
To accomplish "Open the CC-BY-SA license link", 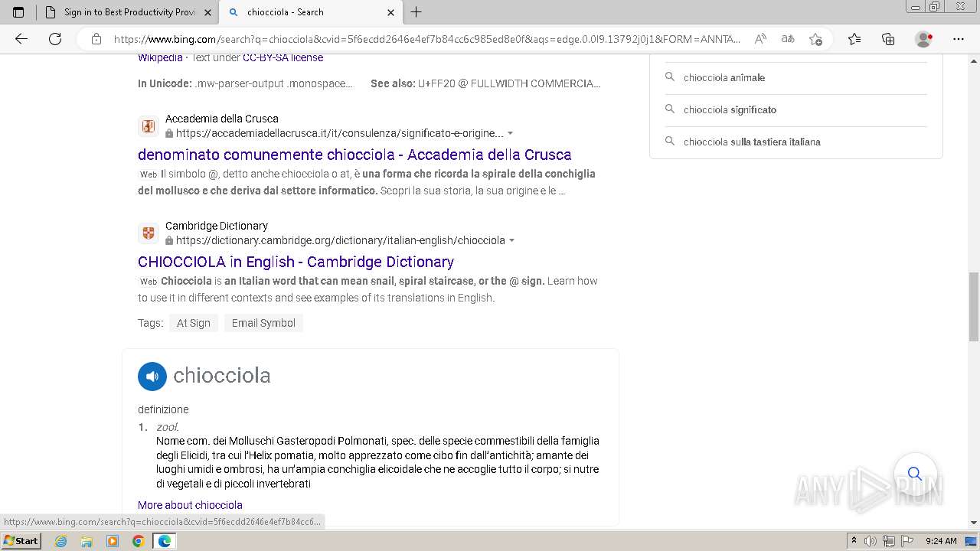I will [x=283, y=57].
